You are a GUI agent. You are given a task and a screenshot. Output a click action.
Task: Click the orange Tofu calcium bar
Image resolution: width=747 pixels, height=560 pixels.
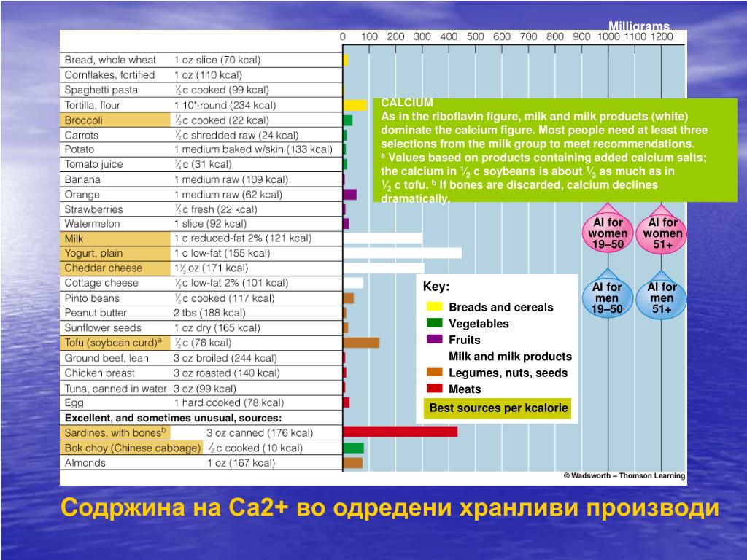(x=361, y=343)
